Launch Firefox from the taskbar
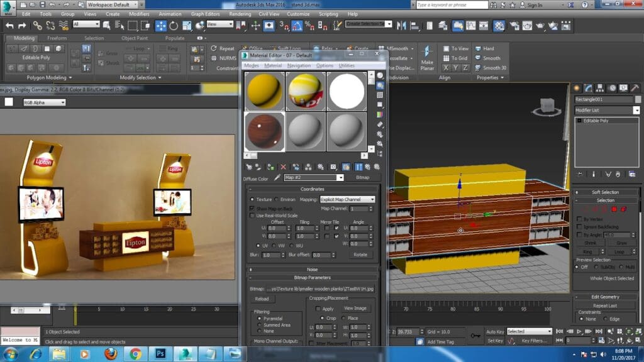 point(110,353)
